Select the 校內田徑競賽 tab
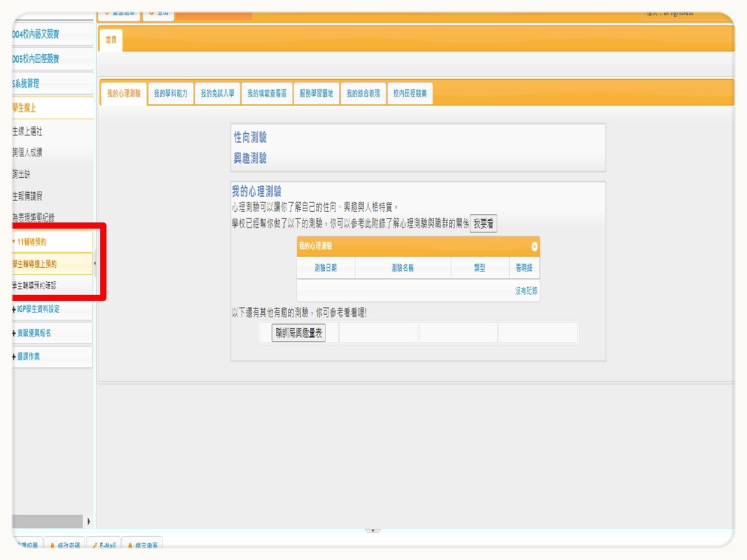This screenshot has width=747, height=560. [410, 94]
